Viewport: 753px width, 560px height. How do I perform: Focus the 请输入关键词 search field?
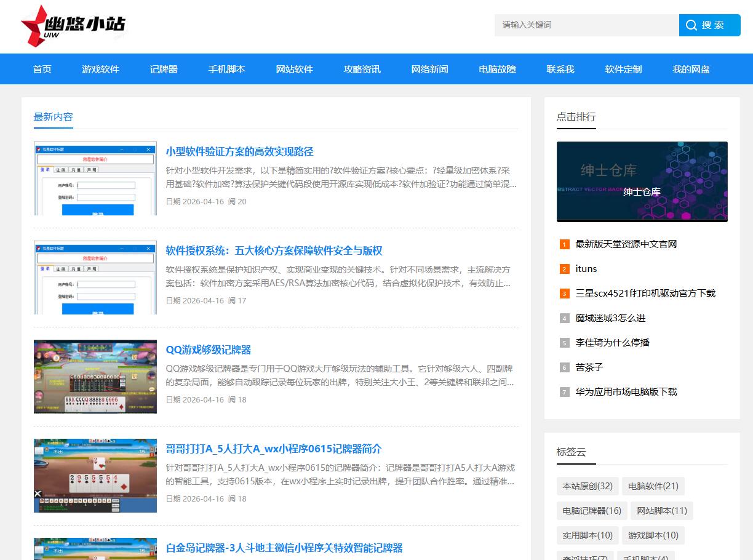pos(586,25)
